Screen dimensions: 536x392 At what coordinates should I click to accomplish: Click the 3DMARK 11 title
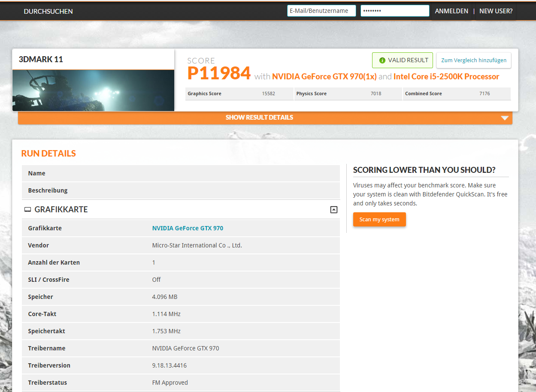click(41, 60)
